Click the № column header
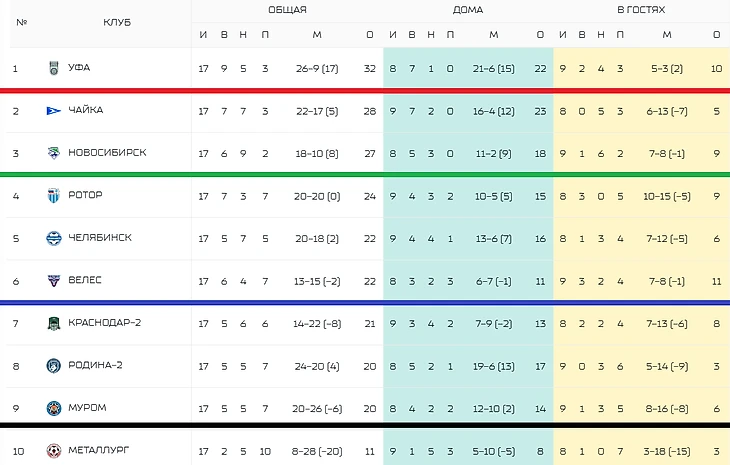This screenshot has height=465, width=730. (22, 22)
